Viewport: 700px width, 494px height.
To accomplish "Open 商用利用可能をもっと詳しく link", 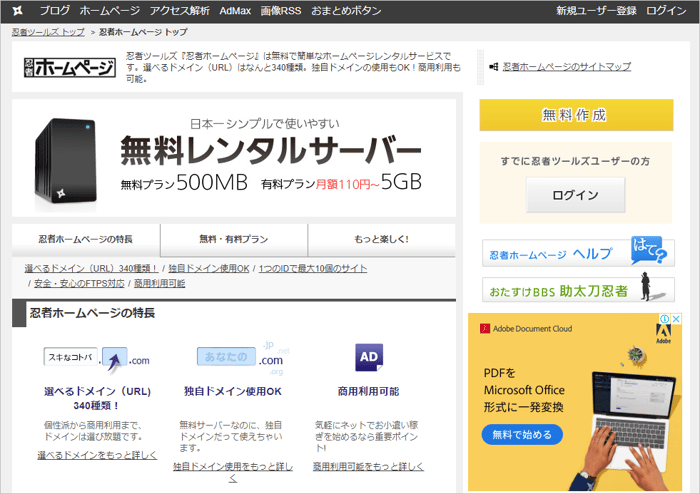I will click(x=368, y=466).
